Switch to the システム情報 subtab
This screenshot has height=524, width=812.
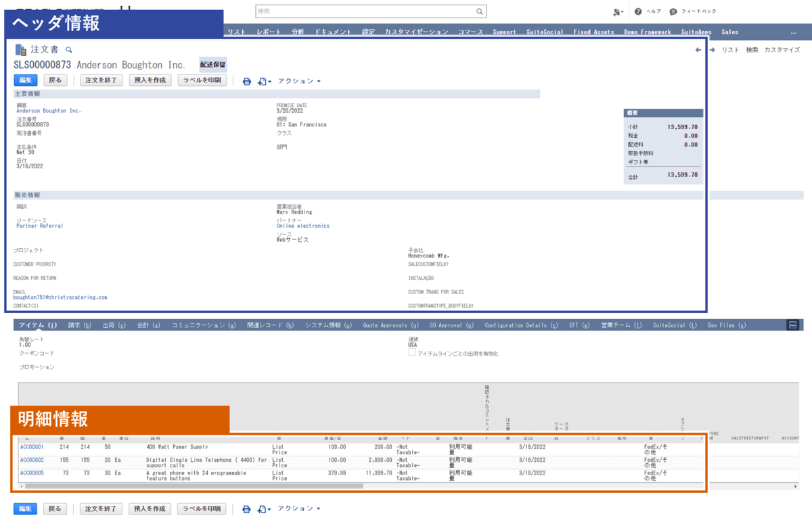point(328,325)
